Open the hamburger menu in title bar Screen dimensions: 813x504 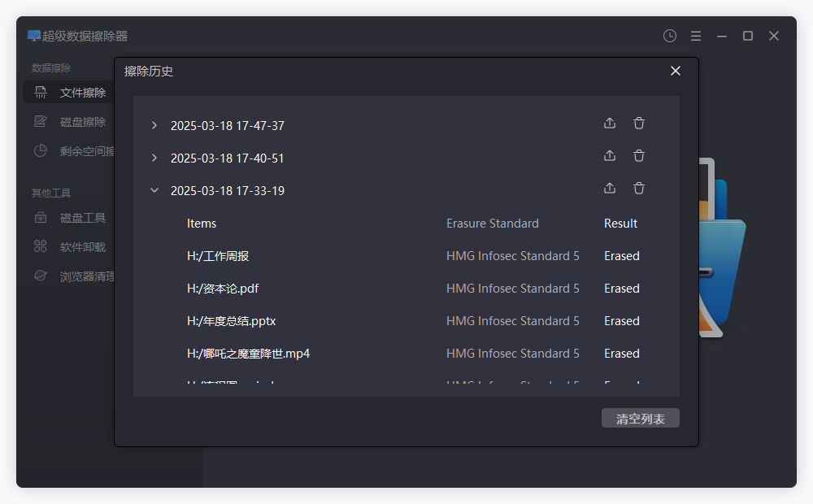coord(696,36)
